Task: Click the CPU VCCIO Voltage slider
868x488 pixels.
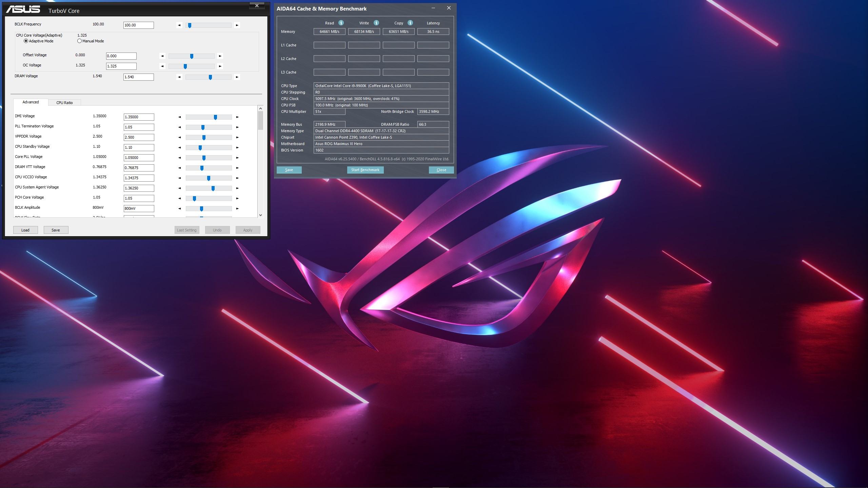Action: point(209,178)
